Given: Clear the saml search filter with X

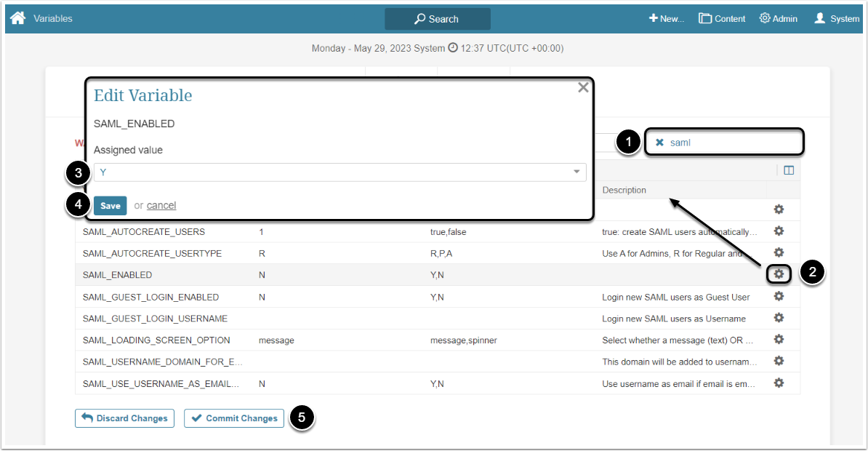Looking at the screenshot, I should [x=659, y=143].
